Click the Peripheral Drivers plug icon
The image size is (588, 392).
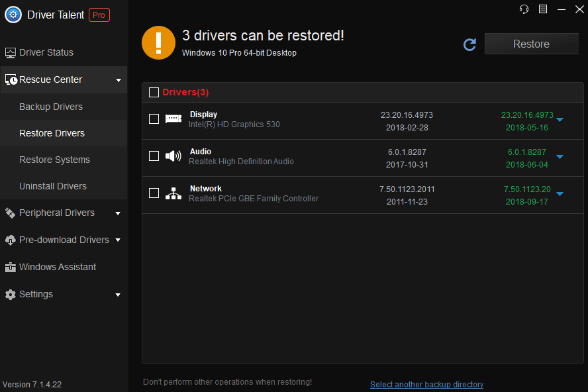(x=11, y=213)
